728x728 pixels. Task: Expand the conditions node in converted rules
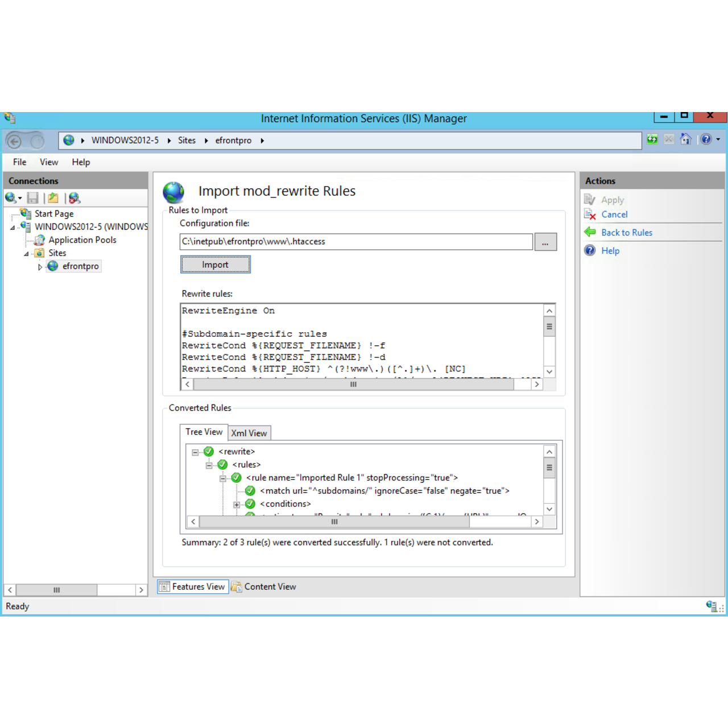click(237, 504)
